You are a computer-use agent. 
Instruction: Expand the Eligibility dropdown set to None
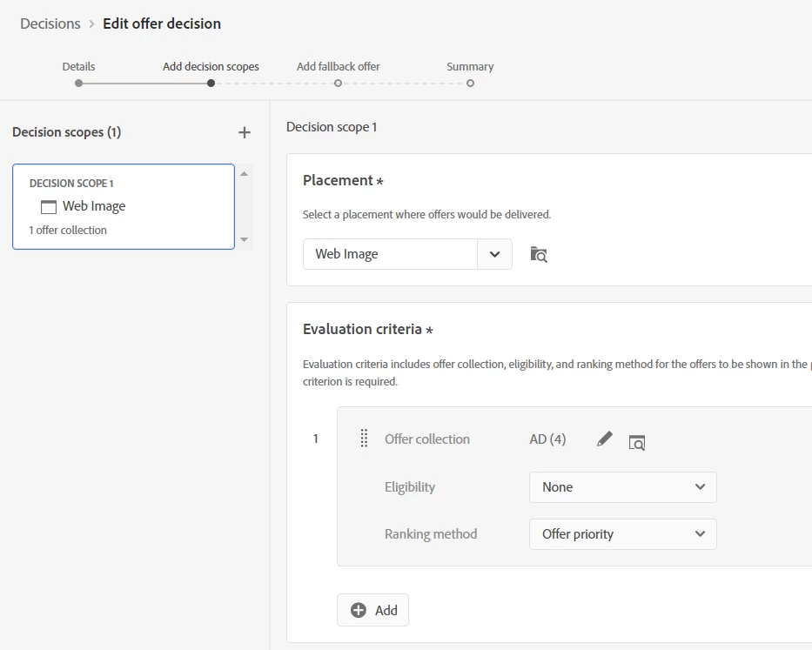click(x=622, y=487)
